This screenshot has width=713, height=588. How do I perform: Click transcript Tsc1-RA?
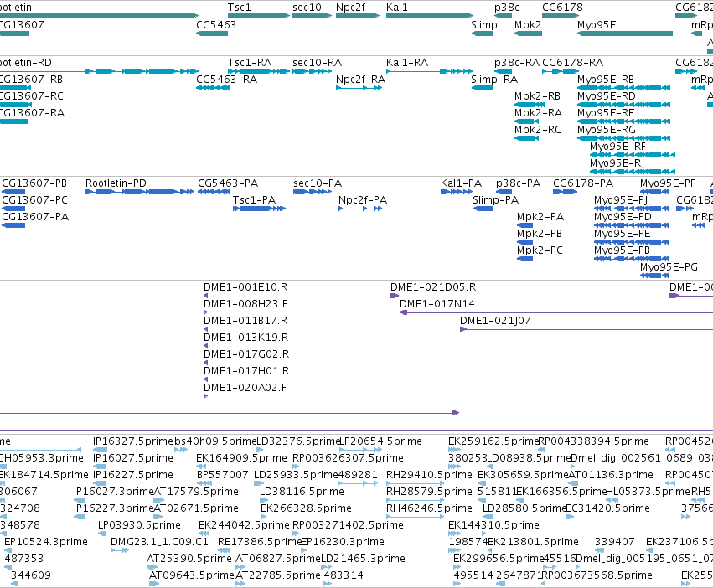pyautogui.click(x=259, y=71)
